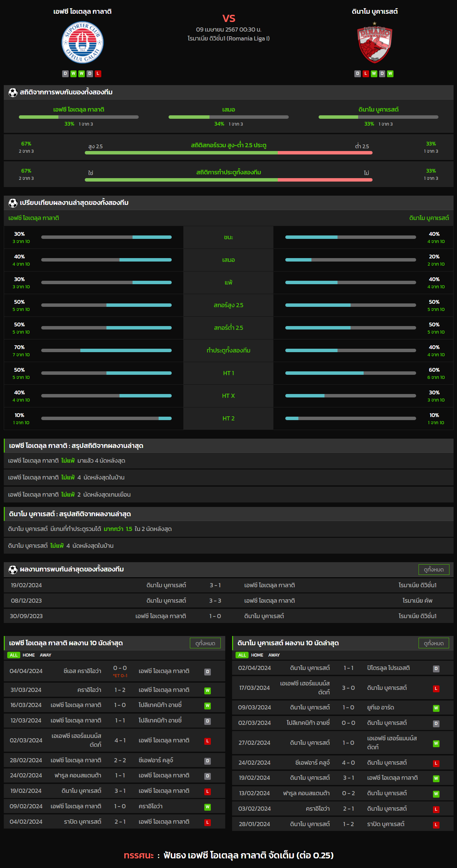Open view-all button for Otelul Galati matches
457x868 pixels.
pyautogui.click(x=205, y=643)
